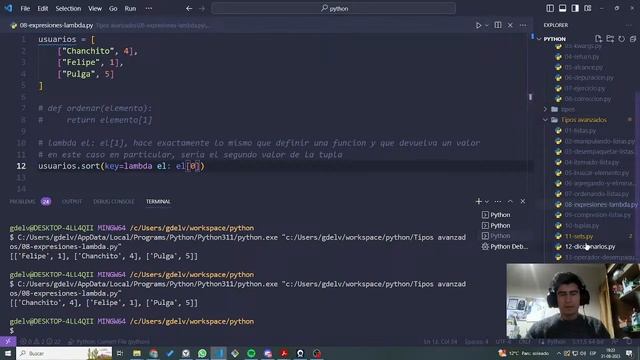
Task: Switch to the DEBUG CONSOLE tab
Action: (113, 201)
